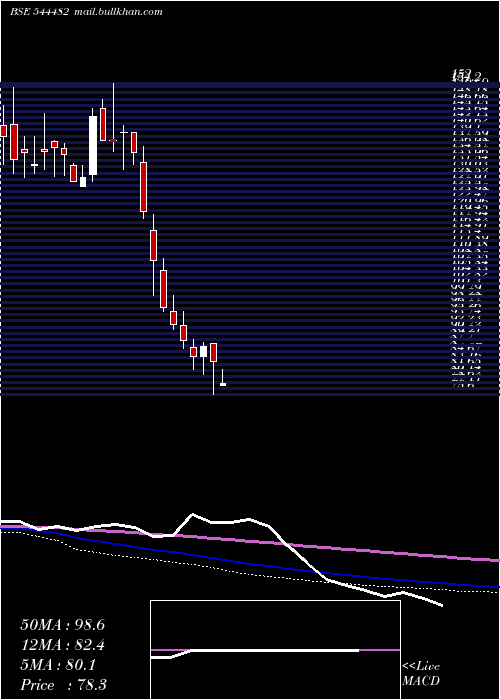Click the <<Live MACD label
The image size is (500, 700).
[421, 673]
